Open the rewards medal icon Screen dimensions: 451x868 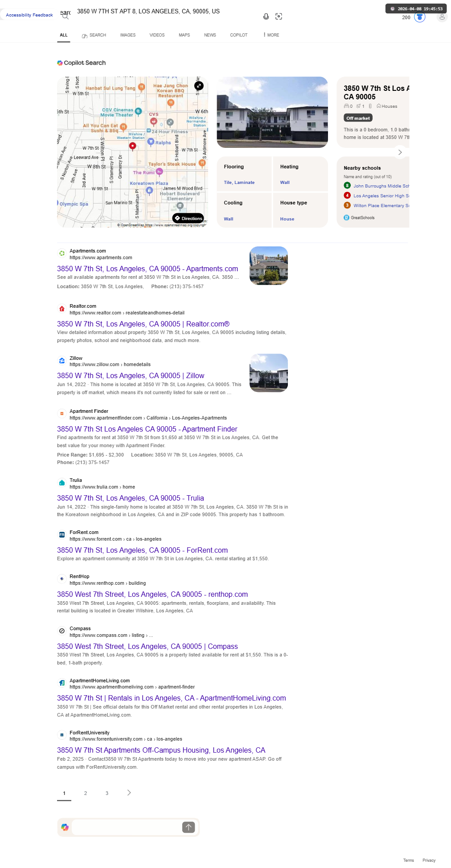coord(420,17)
